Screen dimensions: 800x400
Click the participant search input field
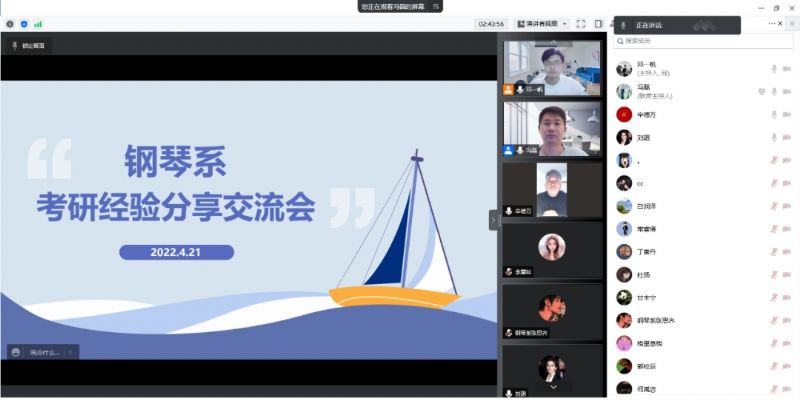coord(705,41)
